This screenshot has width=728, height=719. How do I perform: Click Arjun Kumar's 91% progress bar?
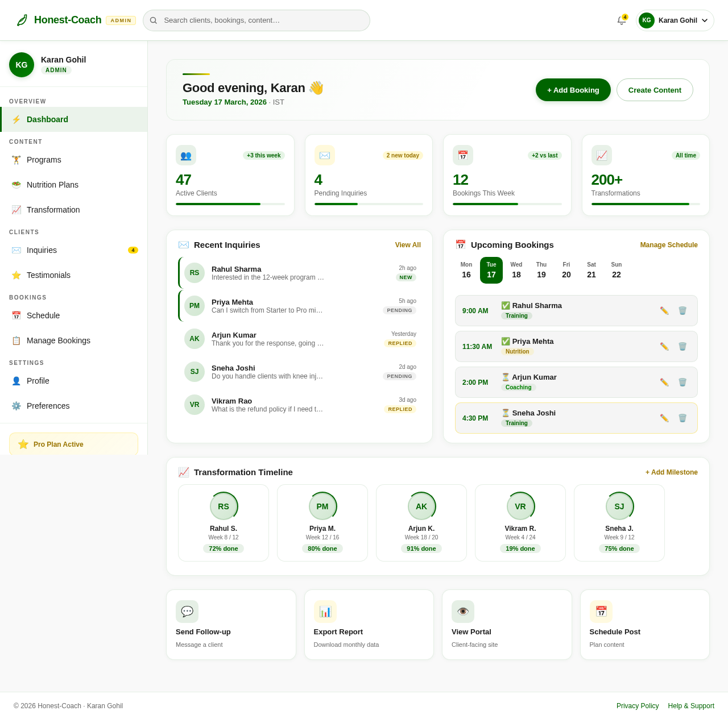coord(421,548)
